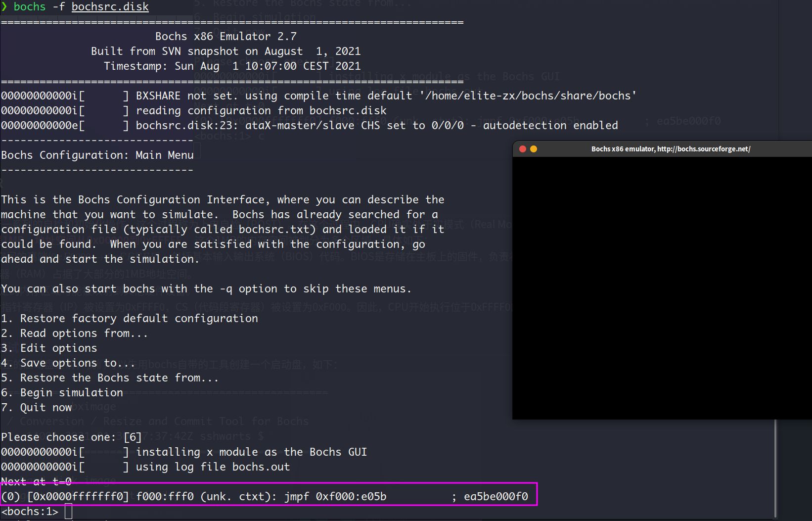This screenshot has width=812, height=521.
Task: Click the terminal vertical scrollbar
Action: pos(775,468)
